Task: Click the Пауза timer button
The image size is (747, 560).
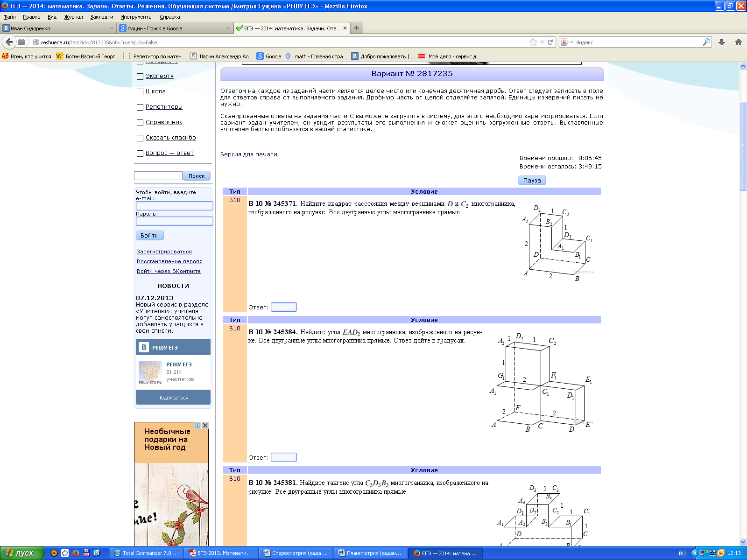Action: 532,181
